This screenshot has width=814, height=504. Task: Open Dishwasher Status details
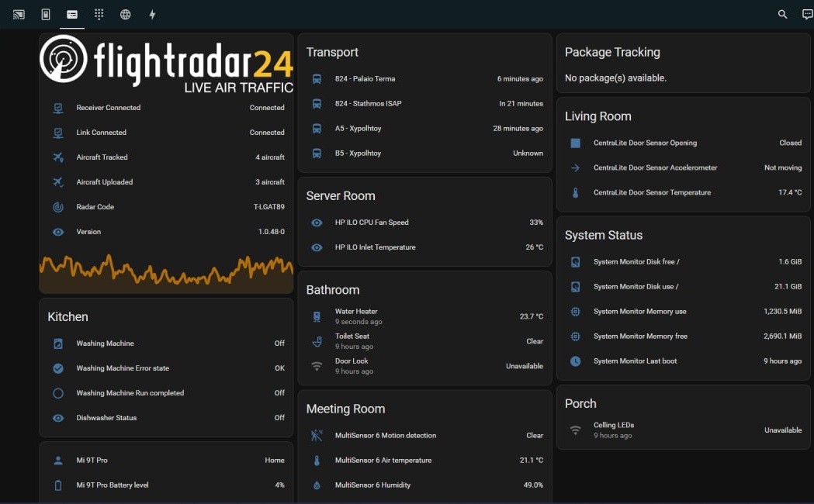[166, 418]
